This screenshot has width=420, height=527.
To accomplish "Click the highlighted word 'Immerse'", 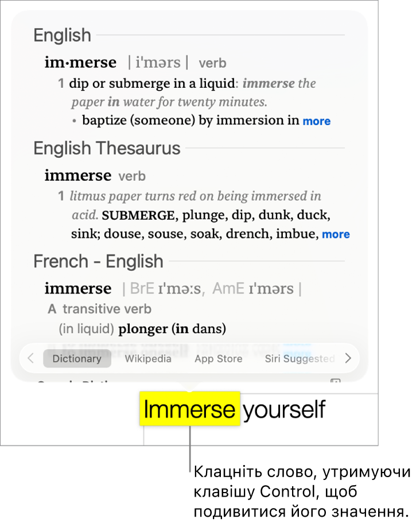I will (189, 409).
